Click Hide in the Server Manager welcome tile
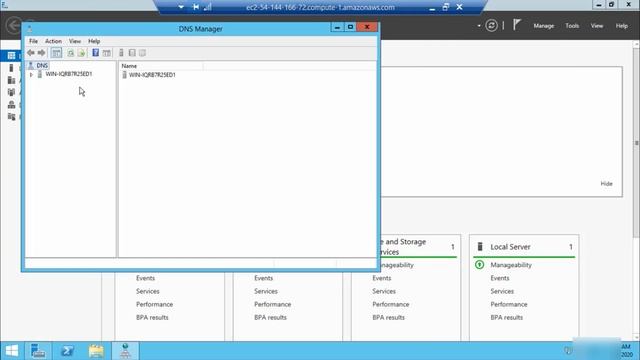 coord(606,184)
